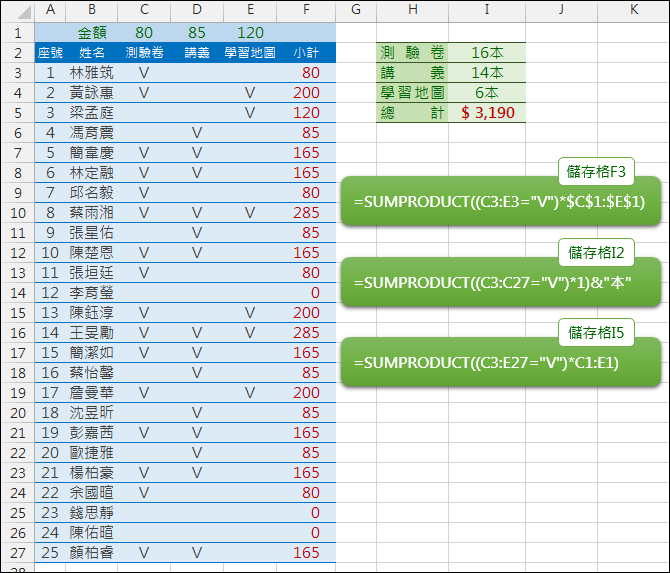This screenshot has height=573, width=670.
Task: Select name cell 黃詠惠
Action: [92, 93]
